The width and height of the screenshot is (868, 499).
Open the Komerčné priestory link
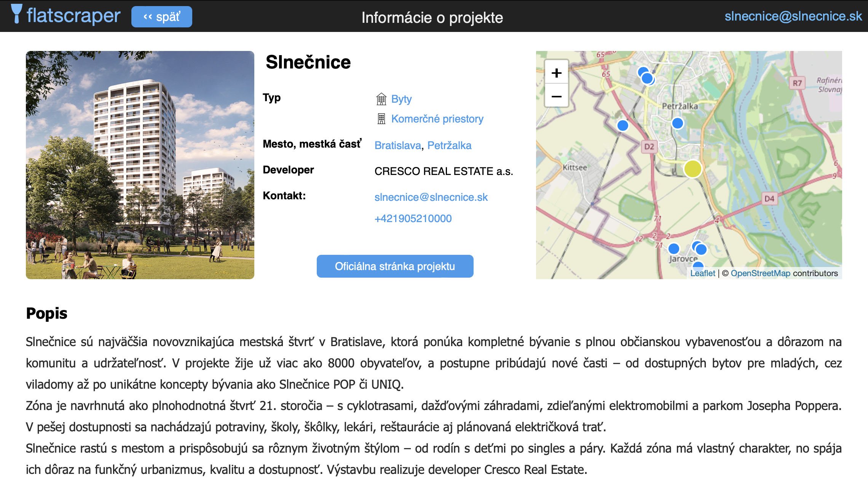point(437,119)
